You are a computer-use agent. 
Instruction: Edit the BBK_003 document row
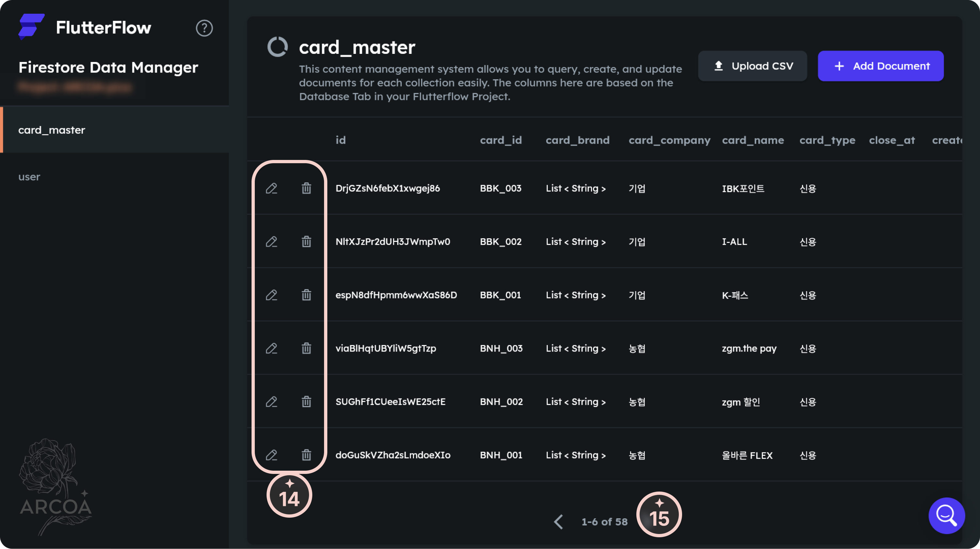coord(271,188)
